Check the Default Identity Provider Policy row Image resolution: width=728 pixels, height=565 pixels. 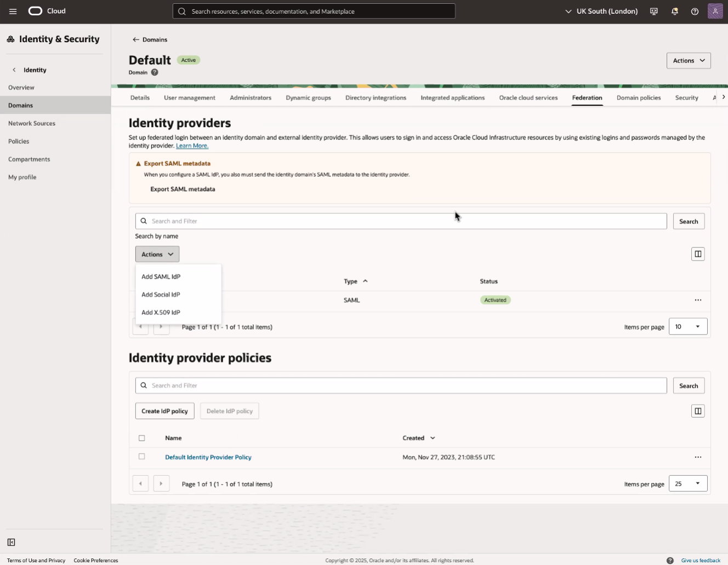pos(142,456)
